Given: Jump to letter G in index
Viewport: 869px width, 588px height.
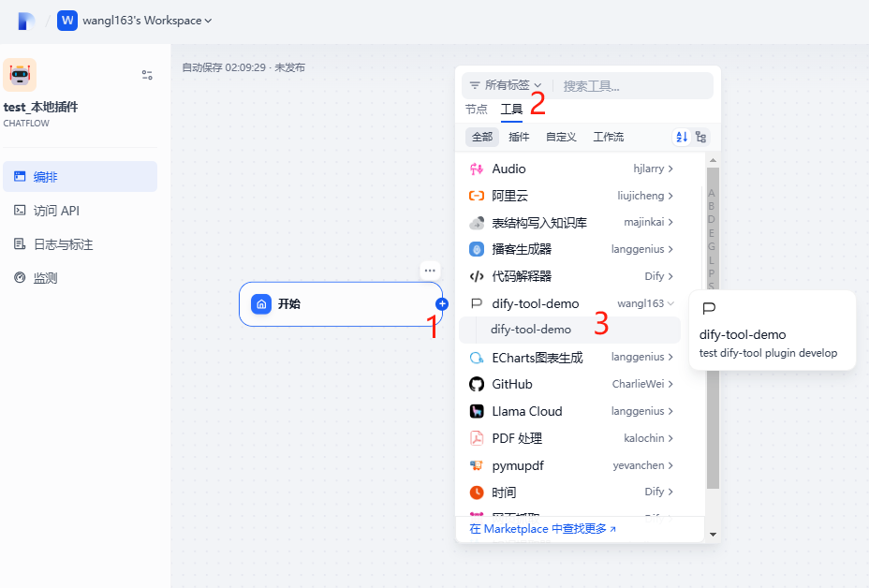Looking at the screenshot, I should [712, 246].
